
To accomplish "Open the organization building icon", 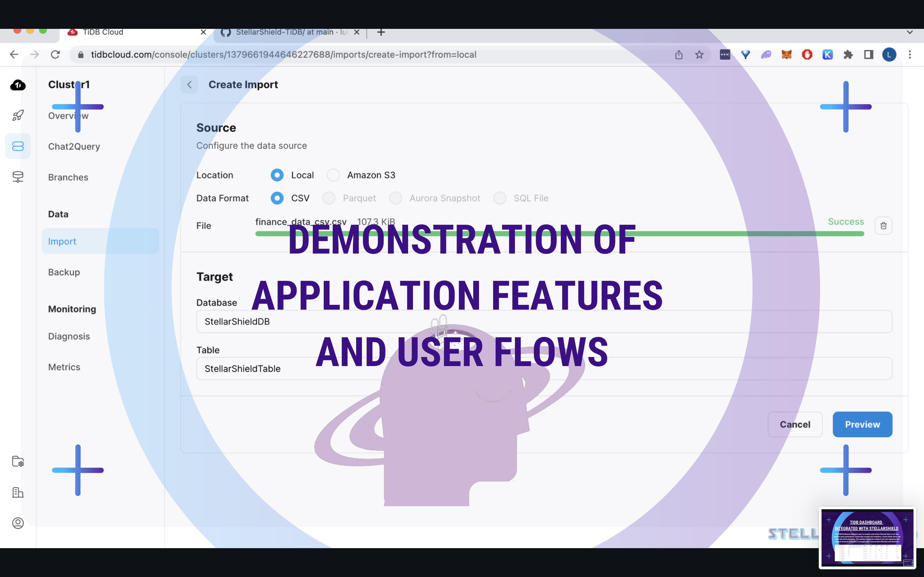I will coord(18,492).
